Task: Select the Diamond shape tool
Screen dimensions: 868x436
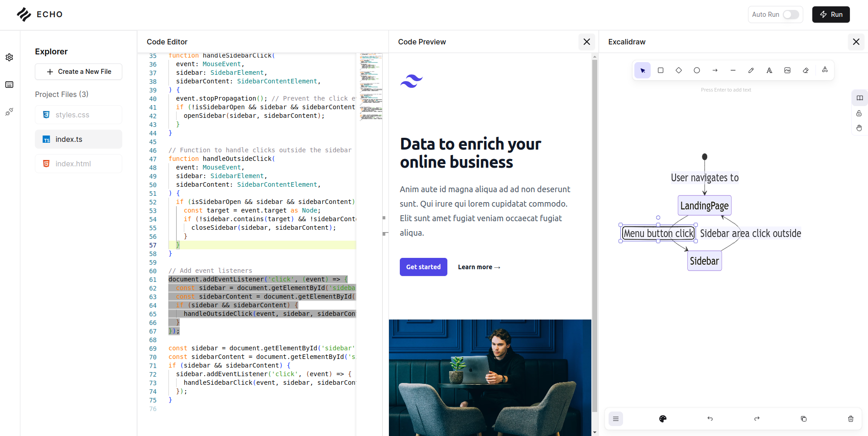Action: pos(679,70)
